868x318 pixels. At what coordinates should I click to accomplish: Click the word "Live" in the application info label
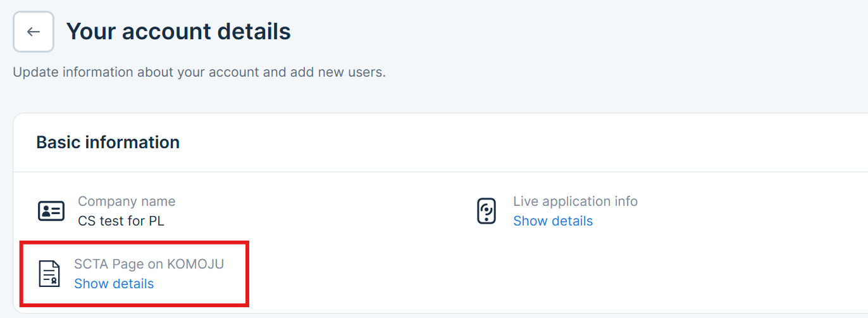[x=525, y=201]
